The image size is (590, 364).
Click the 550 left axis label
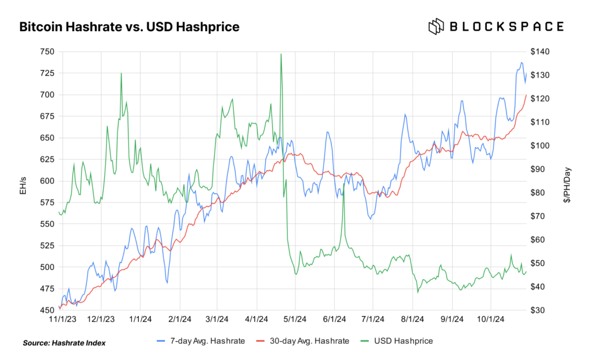tap(47, 223)
